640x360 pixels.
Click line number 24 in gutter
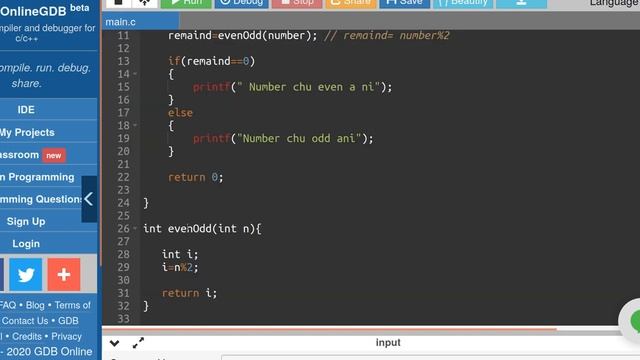(x=123, y=203)
